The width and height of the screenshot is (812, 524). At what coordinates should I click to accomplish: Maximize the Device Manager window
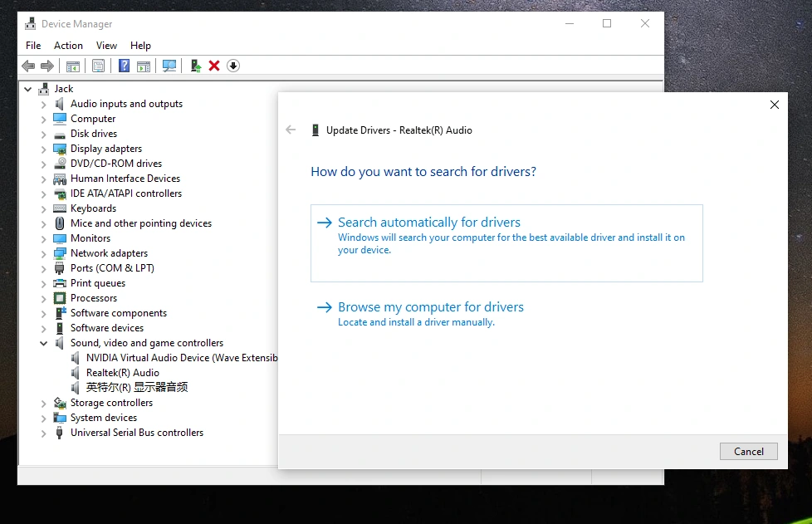(607, 23)
